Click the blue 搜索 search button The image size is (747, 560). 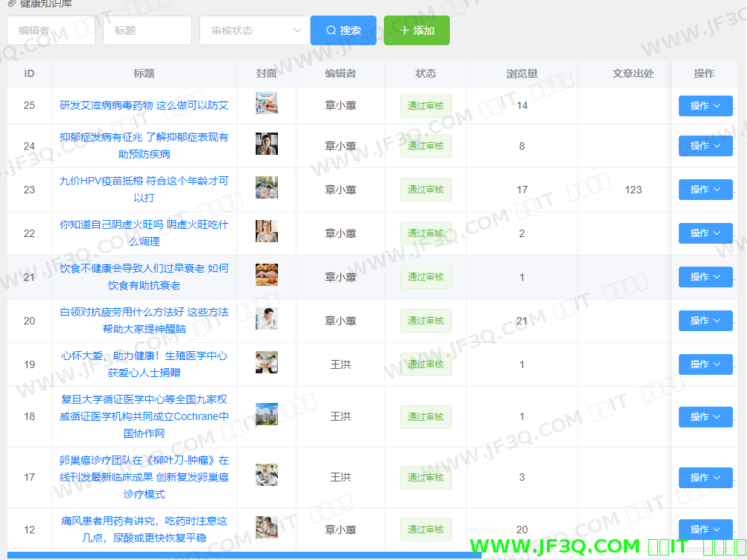point(343,30)
